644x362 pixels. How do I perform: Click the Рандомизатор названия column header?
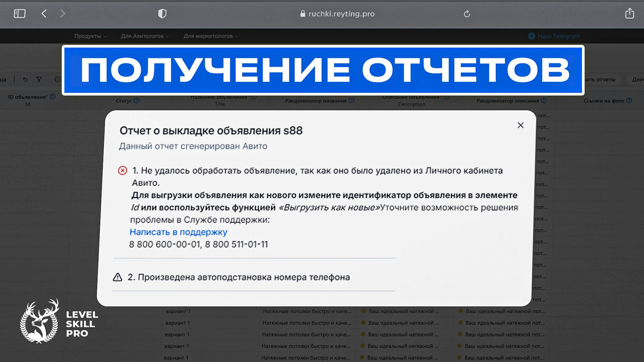coord(316,101)
